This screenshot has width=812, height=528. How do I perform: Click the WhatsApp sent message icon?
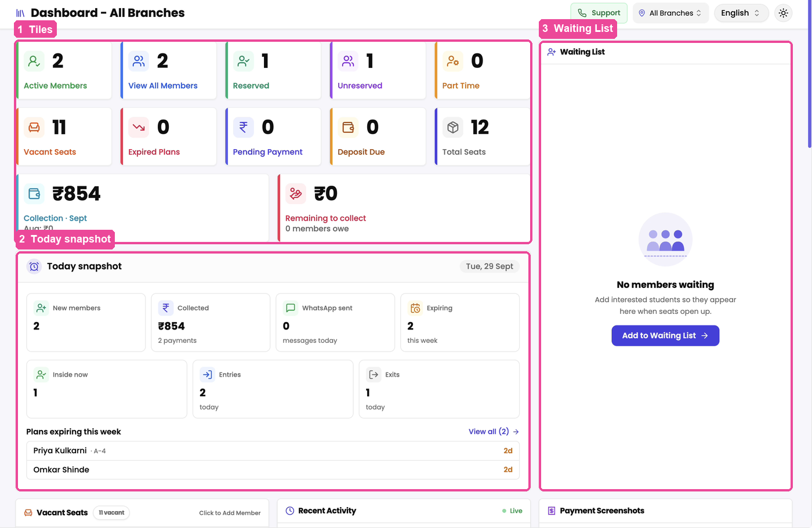pyautogui.click(x=291, y=308)
